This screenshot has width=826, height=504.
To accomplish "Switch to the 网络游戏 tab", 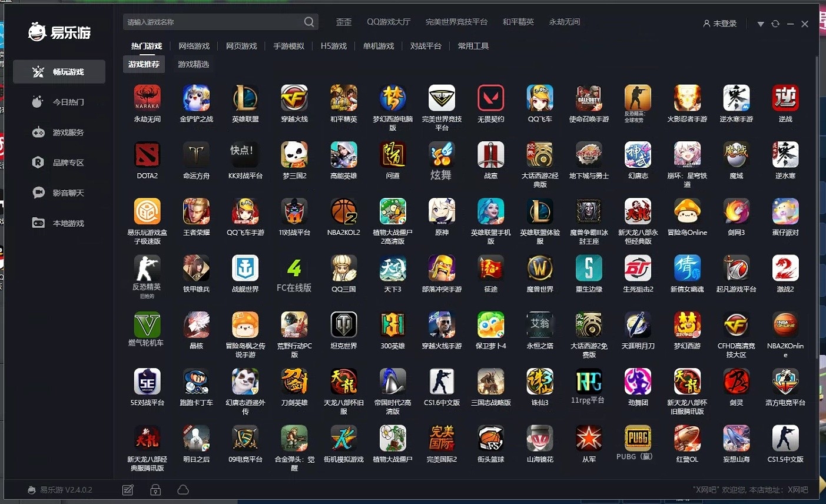I will click(x=194, y=46).
